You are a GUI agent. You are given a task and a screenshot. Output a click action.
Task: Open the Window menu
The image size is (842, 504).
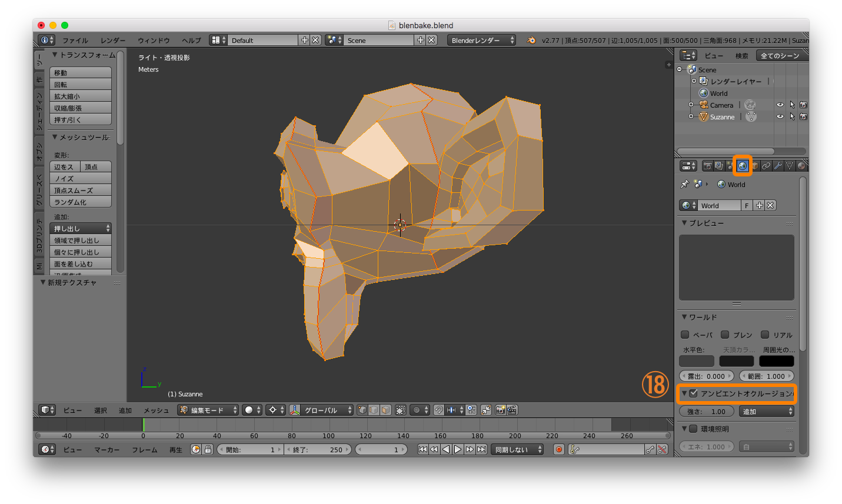pyautogui.click(x=154, y=41)
